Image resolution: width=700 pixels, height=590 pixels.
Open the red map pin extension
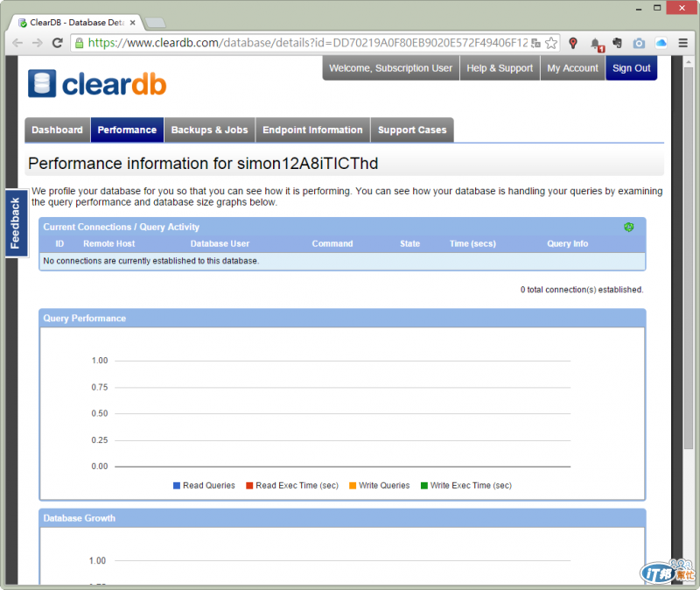point(573,43)
